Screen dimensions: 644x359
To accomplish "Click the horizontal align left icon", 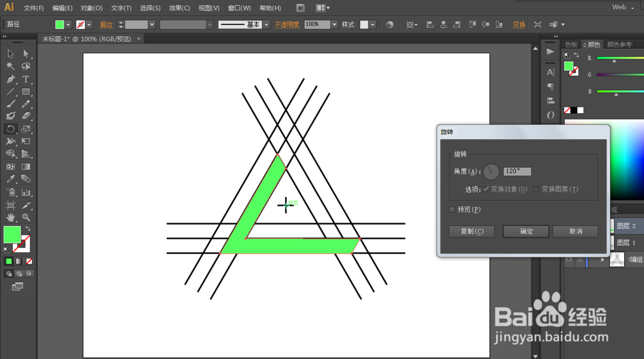I will click(430, 24).
